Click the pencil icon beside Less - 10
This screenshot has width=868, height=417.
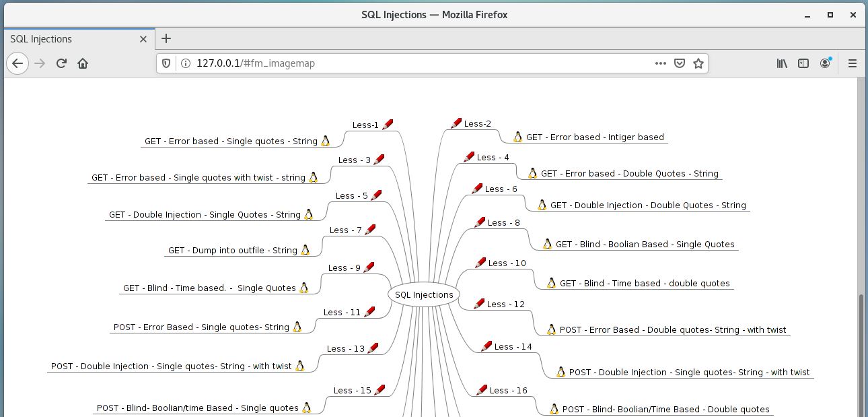(480, 263)
